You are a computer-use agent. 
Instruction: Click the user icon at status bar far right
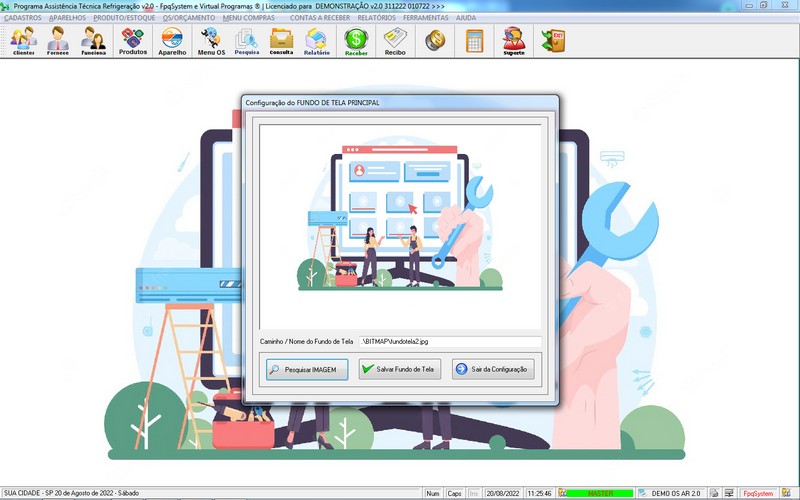[x=786, y=493]
